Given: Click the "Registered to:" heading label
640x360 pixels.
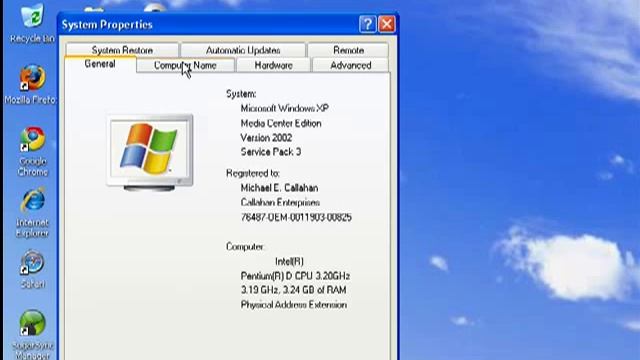Looking at the screenshot, I should [x=253, y=173].
